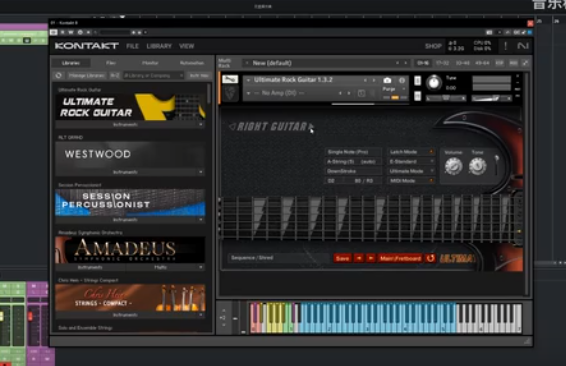Click Manage Libraries button
The image size is (566, 366).
(x=87, y=75)
